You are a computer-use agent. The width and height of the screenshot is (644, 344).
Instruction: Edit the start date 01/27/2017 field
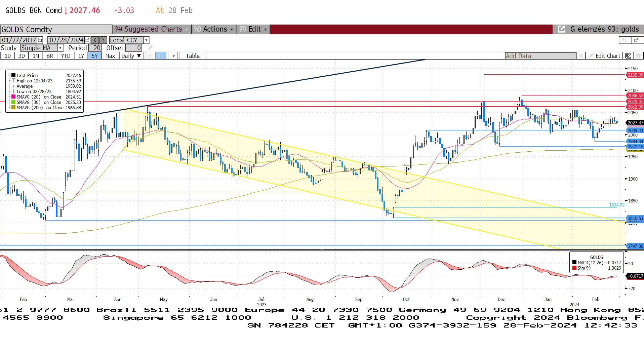click(19, 40)
